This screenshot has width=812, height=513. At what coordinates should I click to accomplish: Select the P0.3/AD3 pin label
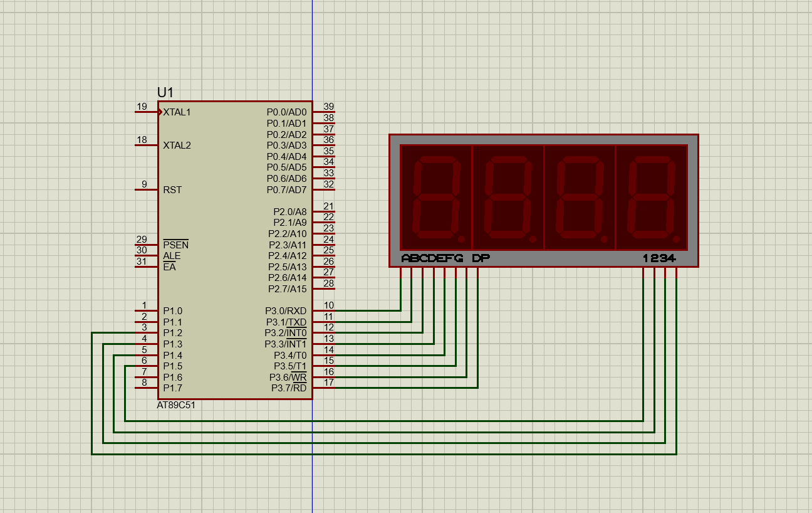coord(286,145)
